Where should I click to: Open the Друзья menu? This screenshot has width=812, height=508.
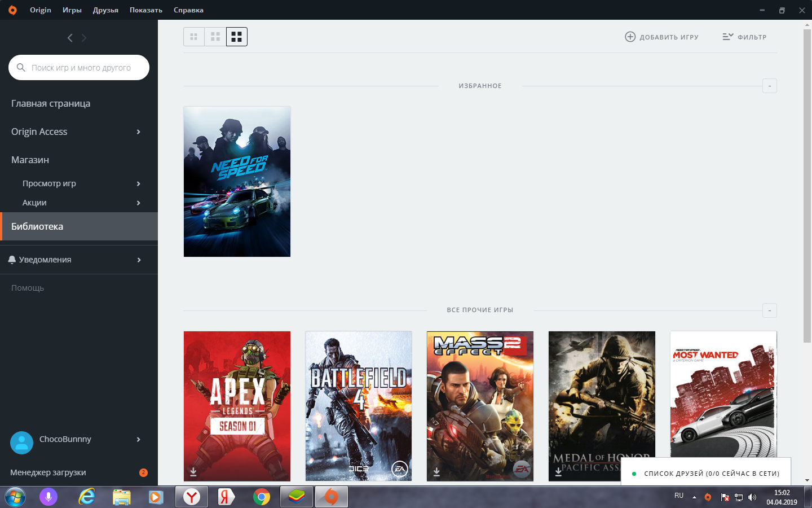[105, 10]
